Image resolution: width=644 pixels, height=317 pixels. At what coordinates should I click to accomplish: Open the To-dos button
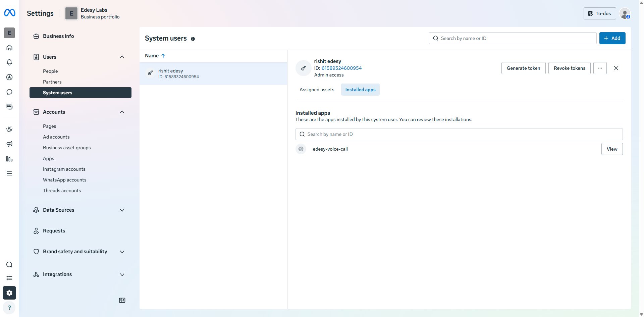click(600, 13)
